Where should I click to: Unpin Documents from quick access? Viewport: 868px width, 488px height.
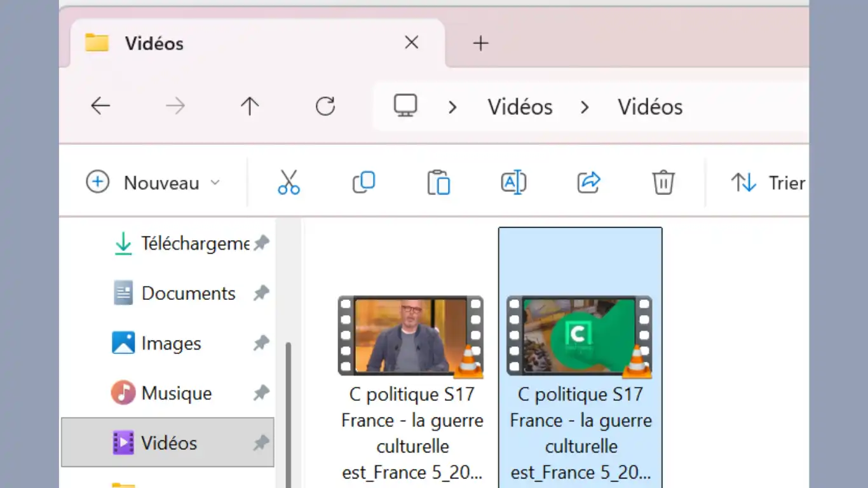[x=261, y=293]
